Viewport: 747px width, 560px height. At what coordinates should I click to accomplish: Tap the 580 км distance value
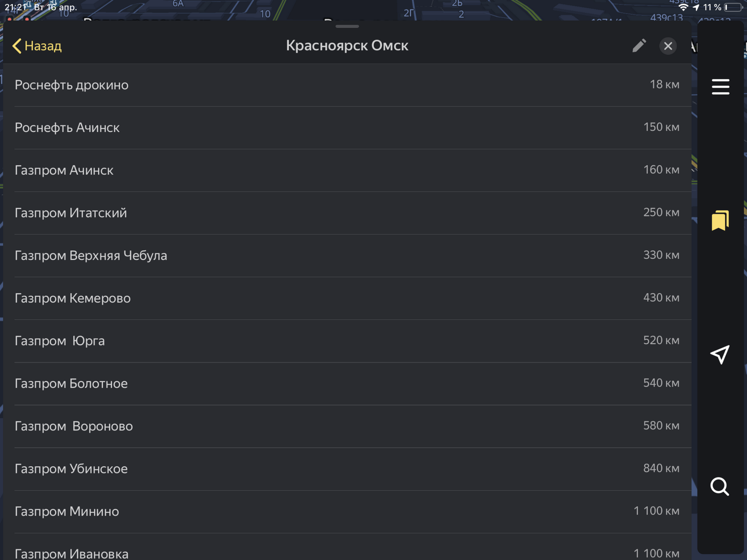(661, 426)
